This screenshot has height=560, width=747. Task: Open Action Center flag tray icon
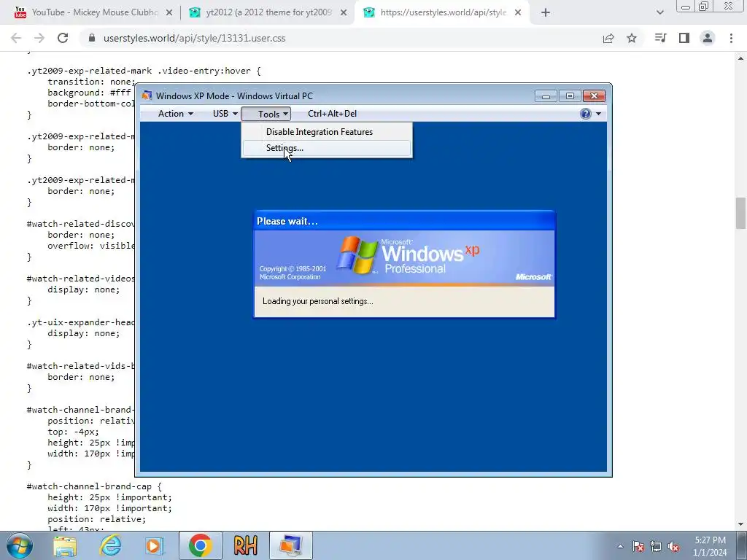pyautogui.click(x=638, y=546)
